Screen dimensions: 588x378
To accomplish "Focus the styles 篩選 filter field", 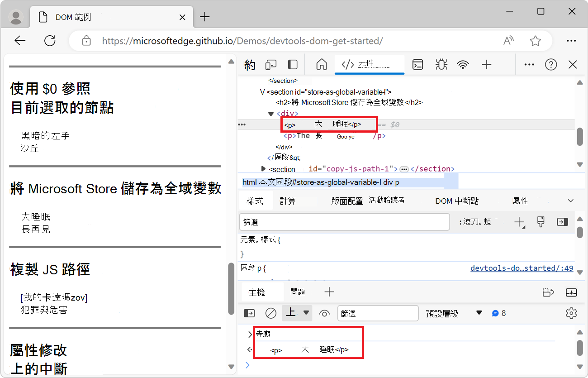I will [344, 222].
